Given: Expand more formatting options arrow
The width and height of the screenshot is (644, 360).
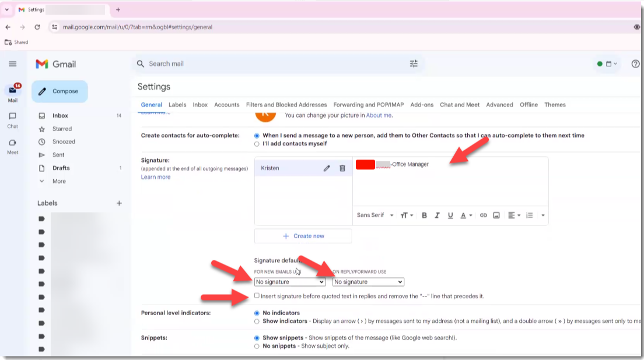Looking at the screenshot, I should pyautogui.click(x=542, y=216).
